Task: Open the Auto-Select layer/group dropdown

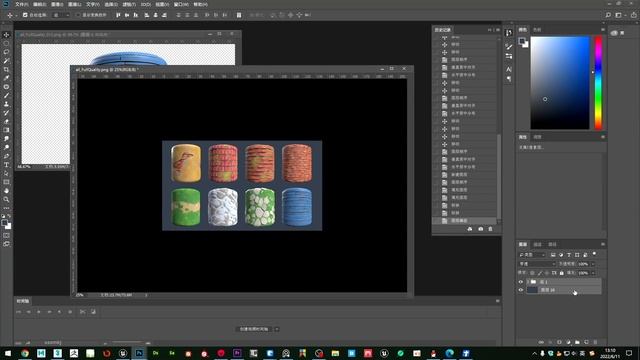Action: coord(61,15)
